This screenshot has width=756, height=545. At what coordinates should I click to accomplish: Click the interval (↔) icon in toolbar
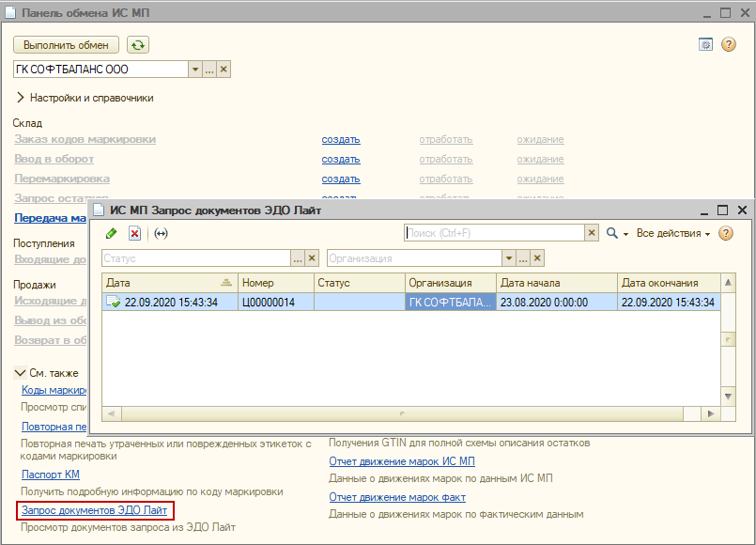(x=161, y=233)
